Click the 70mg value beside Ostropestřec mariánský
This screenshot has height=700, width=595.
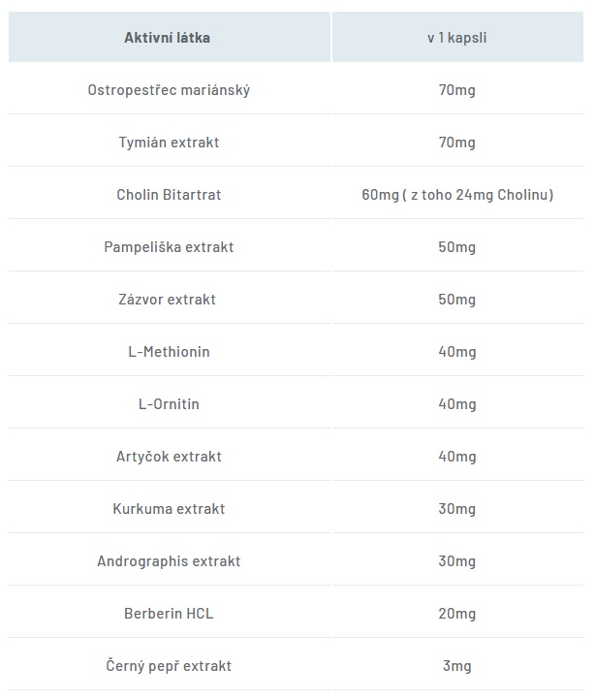tap(457, 90)
